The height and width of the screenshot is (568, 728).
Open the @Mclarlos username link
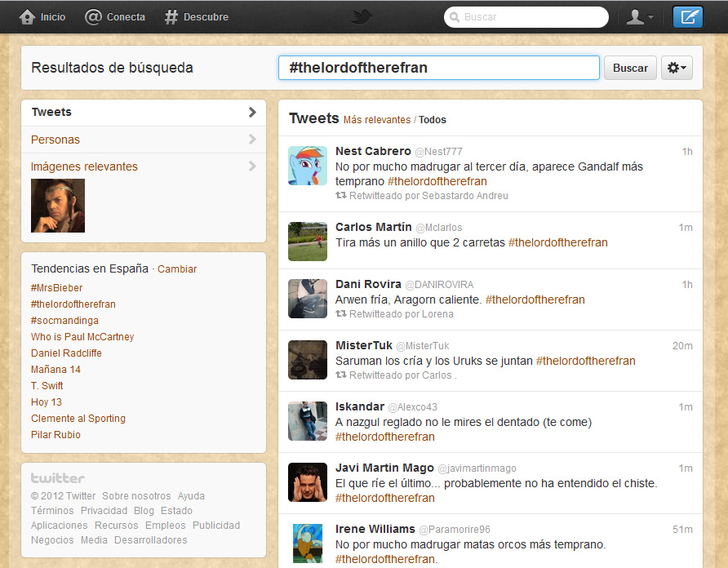point(439,228)
